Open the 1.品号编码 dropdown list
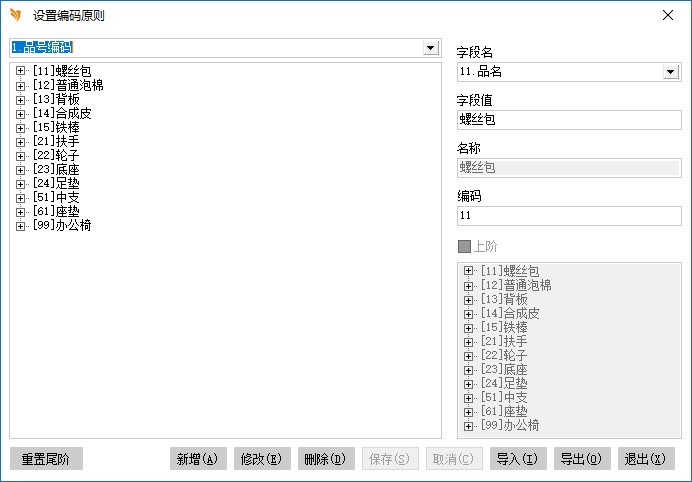692x482 pixels. [x=430, y=47]
